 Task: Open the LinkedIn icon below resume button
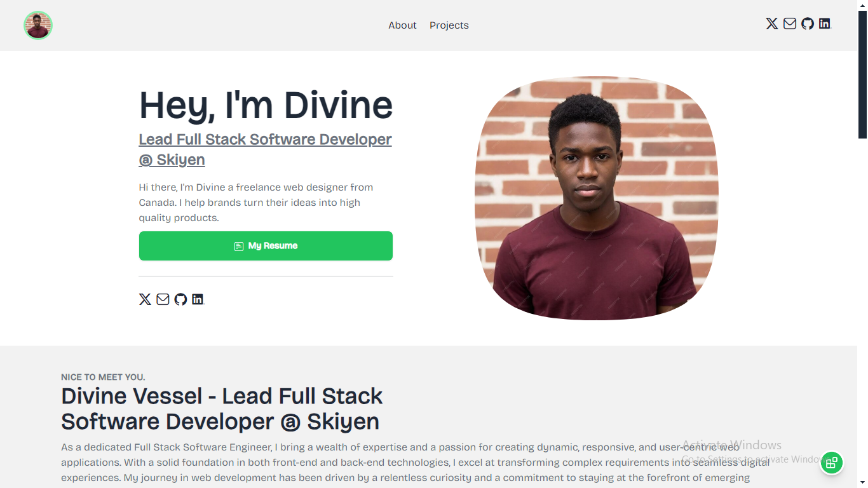click(x=198, y=299)
